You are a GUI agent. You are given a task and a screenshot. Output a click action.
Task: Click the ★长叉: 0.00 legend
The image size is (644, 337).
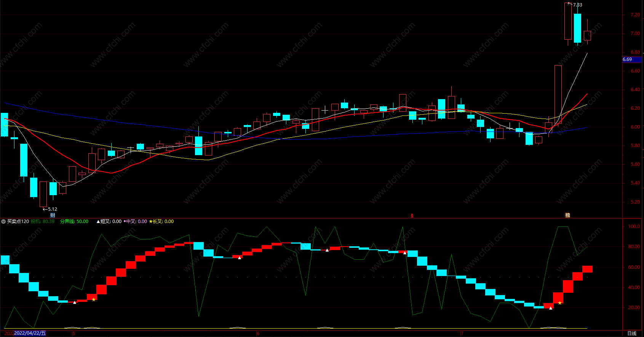click(161, 221)
